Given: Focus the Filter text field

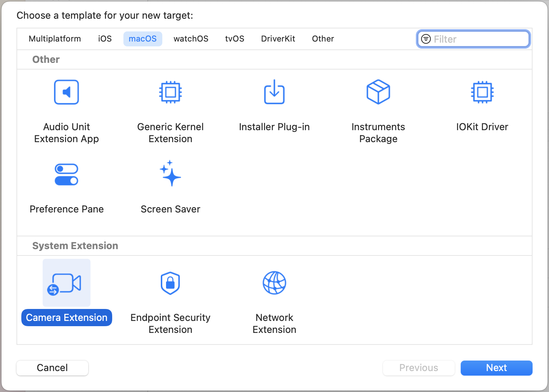Looking at the screenshot, I should (x=473, y=39).
